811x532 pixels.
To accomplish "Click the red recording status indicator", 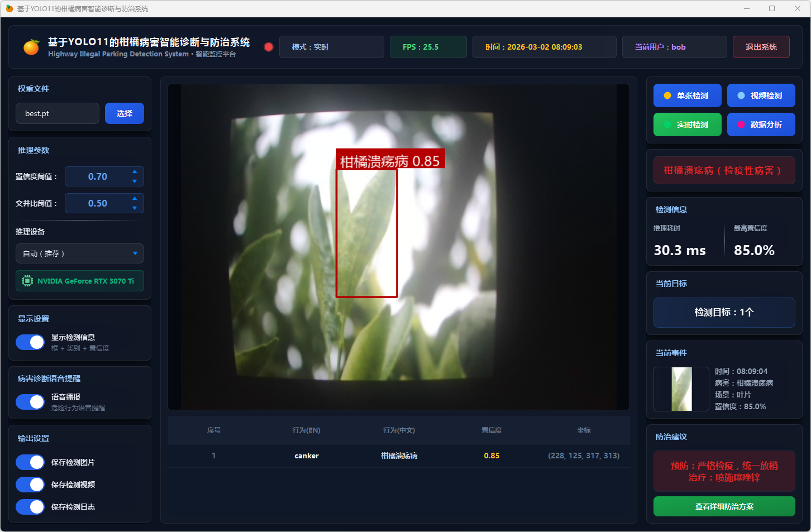I will click(x=269, y=47).
